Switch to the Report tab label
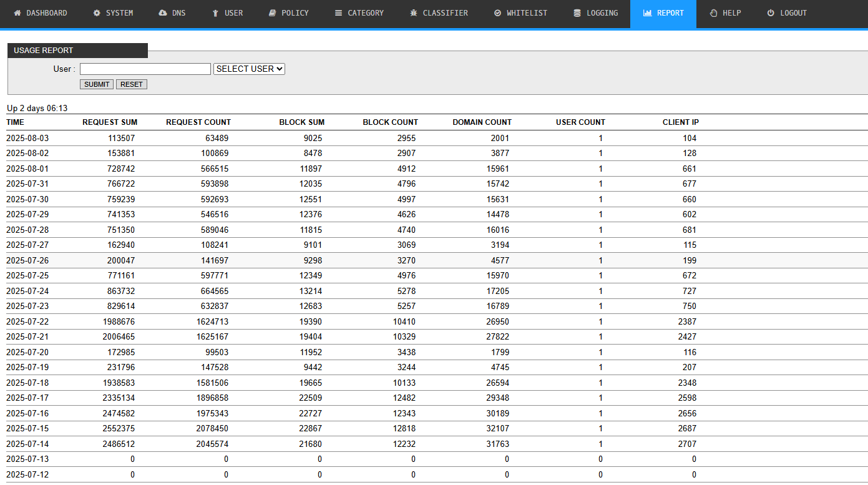Screen dimensions: 868x485 tap(670, 13)
